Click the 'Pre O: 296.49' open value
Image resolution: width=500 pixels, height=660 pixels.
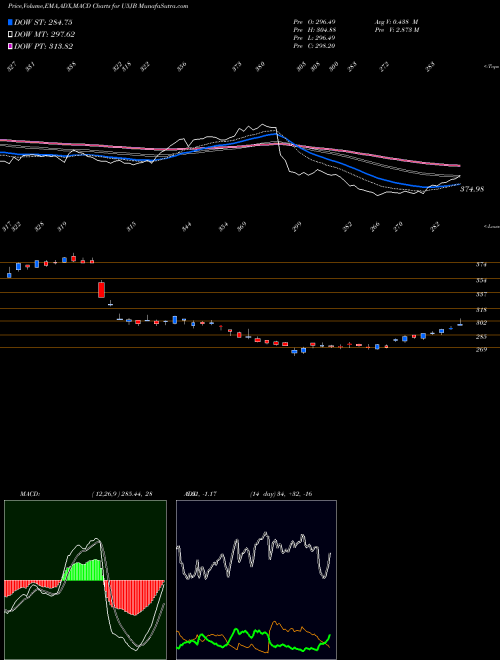(x=314, y=22)
